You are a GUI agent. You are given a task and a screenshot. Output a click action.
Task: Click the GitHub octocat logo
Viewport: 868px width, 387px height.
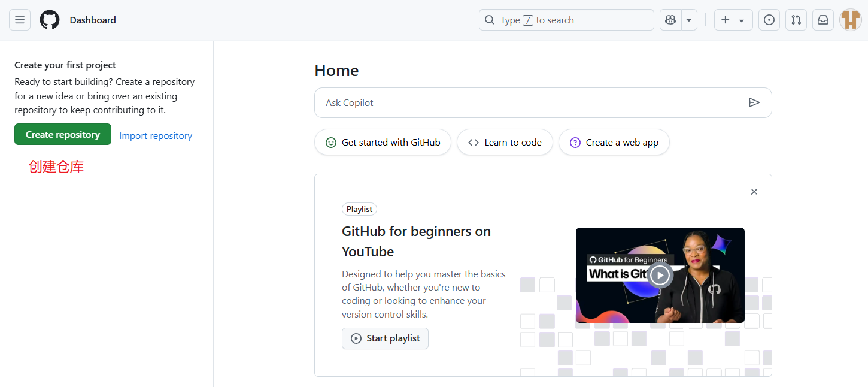pyautogui.click(x=50, y=20)
